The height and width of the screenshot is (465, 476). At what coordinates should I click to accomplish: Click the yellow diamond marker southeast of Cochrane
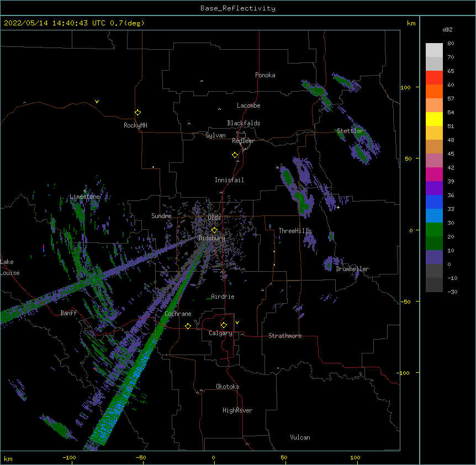(188, 326)
